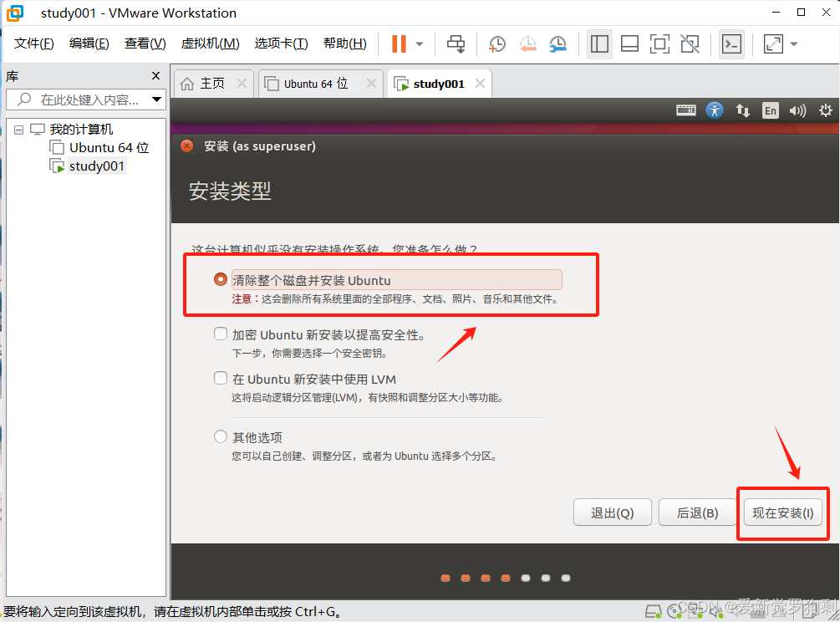Screen dimensions: 840x622
Task: Select the 其他选项 radio button
Action: point(220,436)
